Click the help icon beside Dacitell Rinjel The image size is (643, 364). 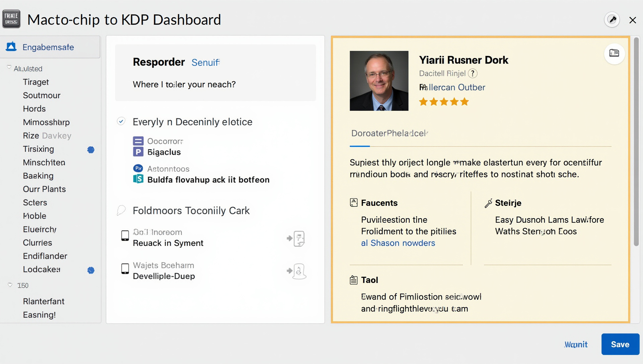(473, 73)
